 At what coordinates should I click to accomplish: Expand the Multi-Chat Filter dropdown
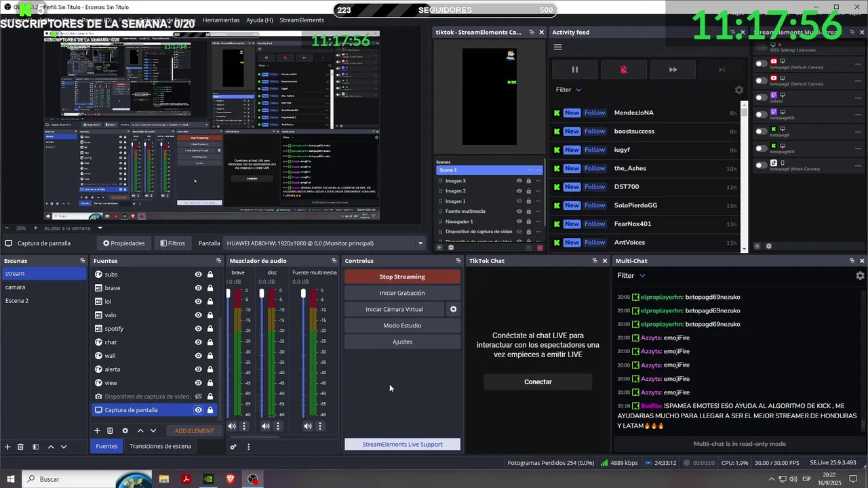(x=631, y=276)
